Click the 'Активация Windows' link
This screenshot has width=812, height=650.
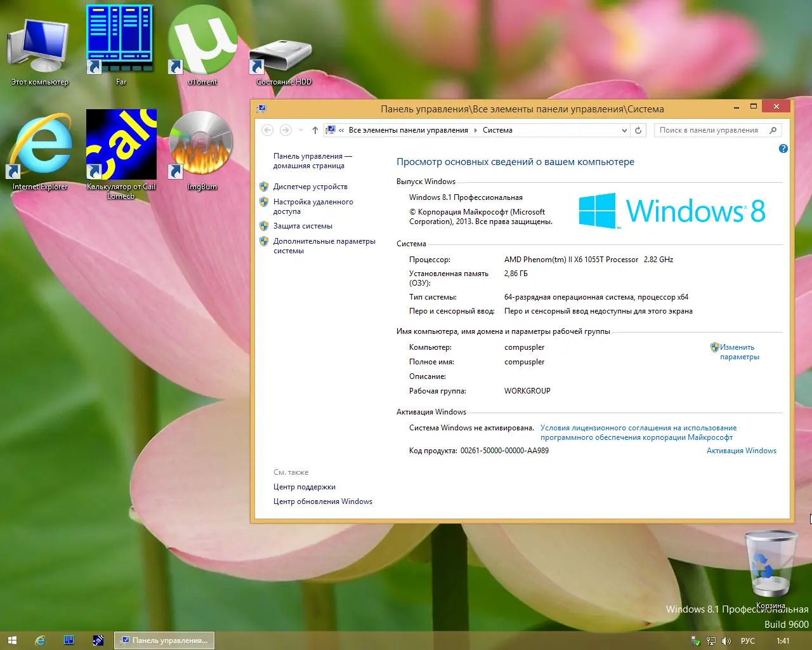click(x=742, y=451)
